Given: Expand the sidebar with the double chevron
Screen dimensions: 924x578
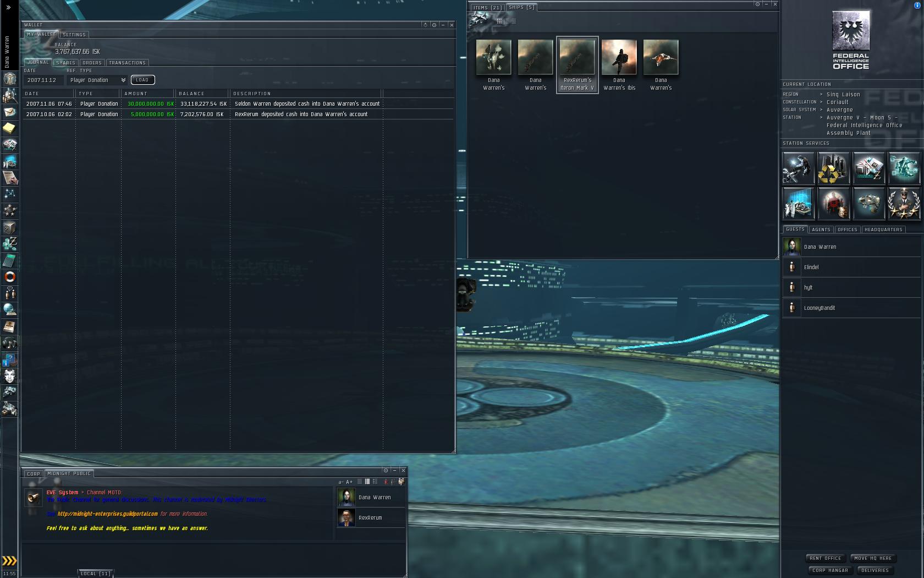Looking at the screenshot, I should (8, 7).
